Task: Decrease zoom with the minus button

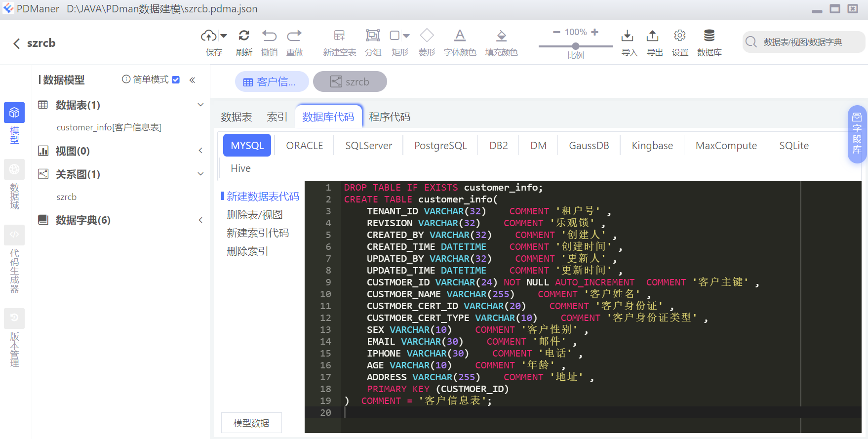Action: point(556,32)
